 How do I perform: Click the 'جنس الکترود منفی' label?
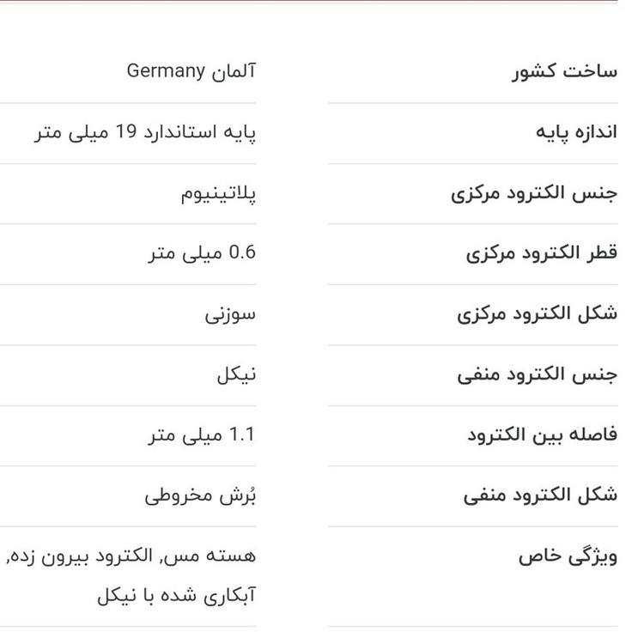coord(538,374)
